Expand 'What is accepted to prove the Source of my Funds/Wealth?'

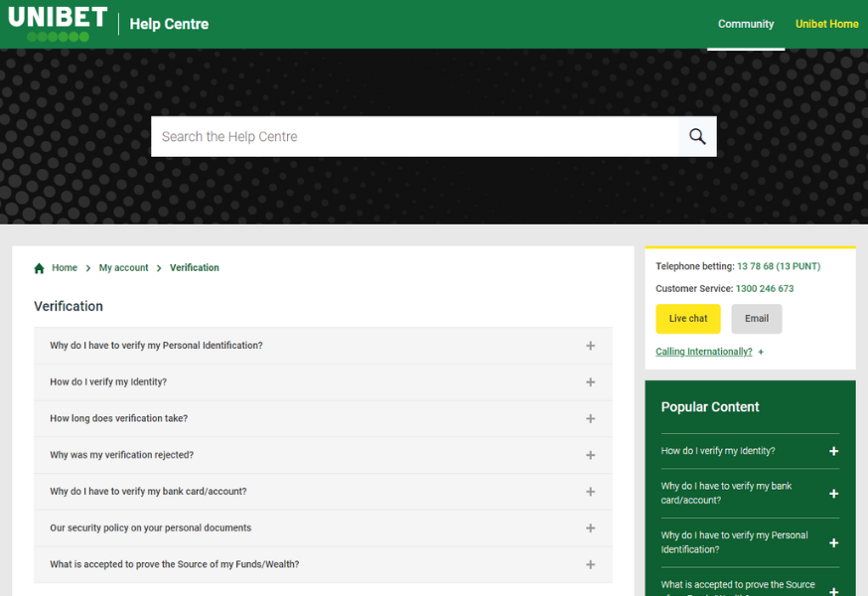pyautogui.click(x=323, y=565)
